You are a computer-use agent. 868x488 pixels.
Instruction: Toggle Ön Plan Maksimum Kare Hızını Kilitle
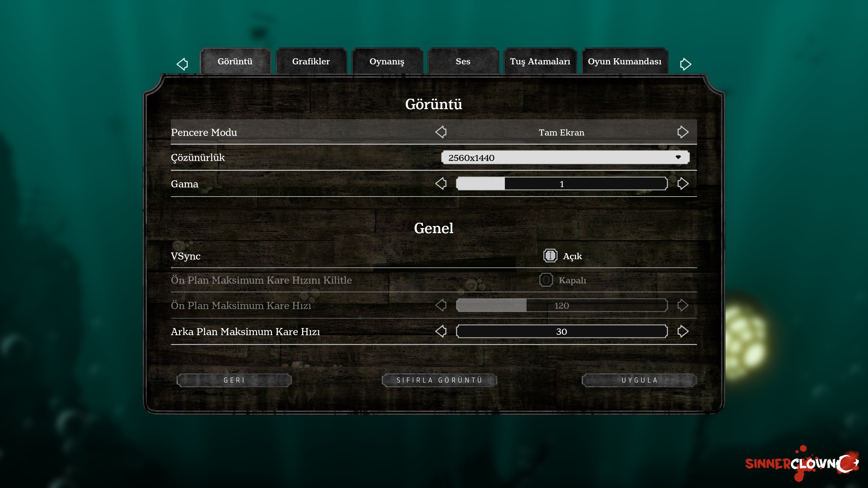(546, 280)
